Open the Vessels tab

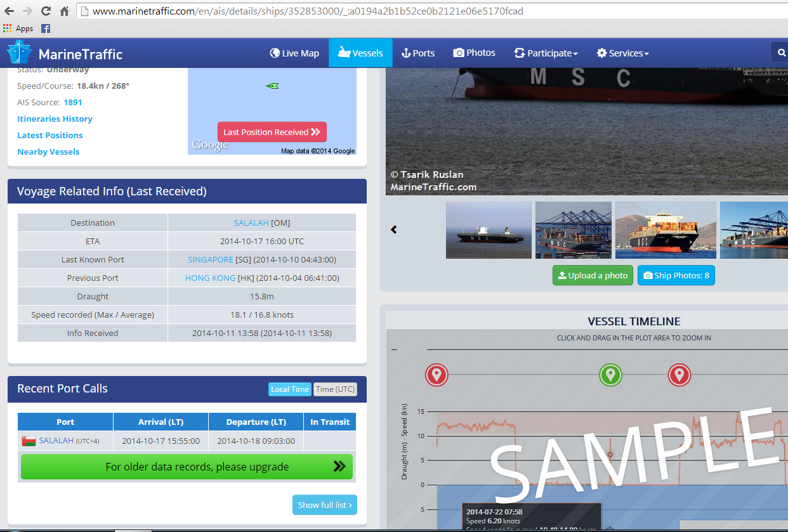pos(360,53)
